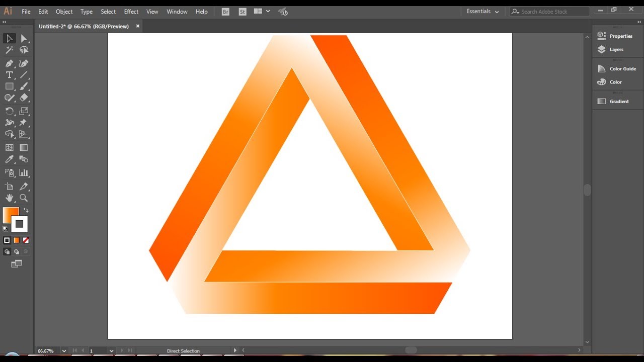
Task: Open the Select menu
Action: click(x=108, y=12)
